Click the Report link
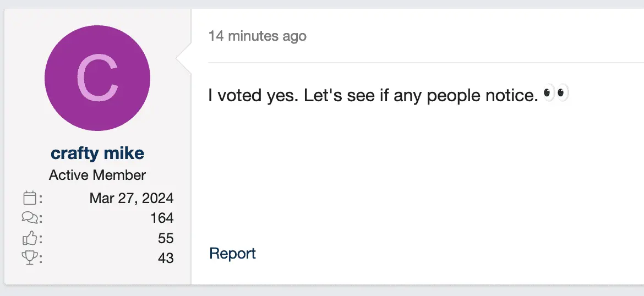This screenshot has height=296, width=644. (x=232, y=254)
